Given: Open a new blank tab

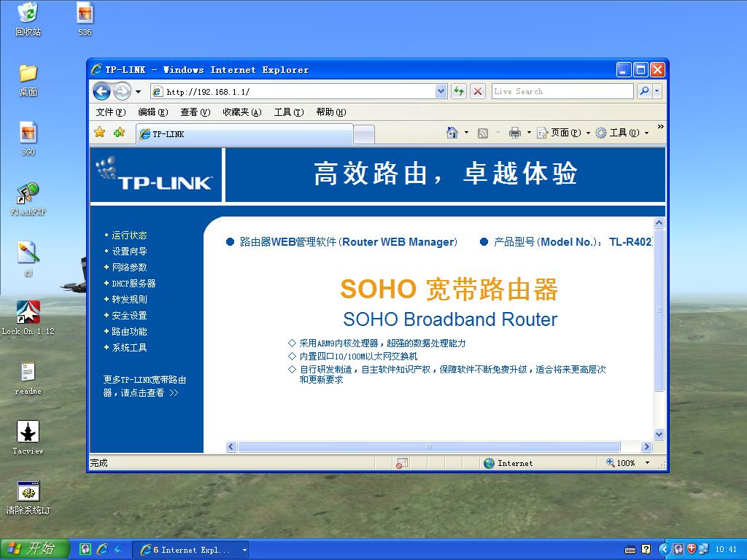Looking at the screenshot, I should click(x=364, y=134).
